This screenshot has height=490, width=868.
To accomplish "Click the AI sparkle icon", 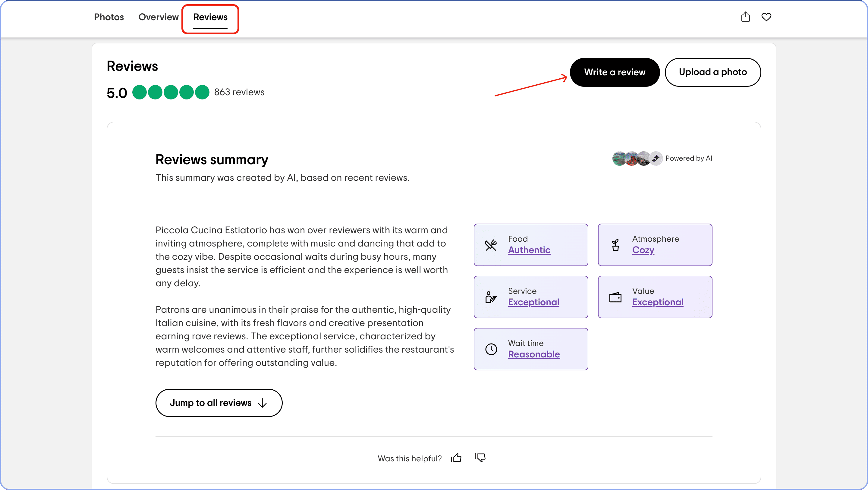I will [x=656, y=159].
